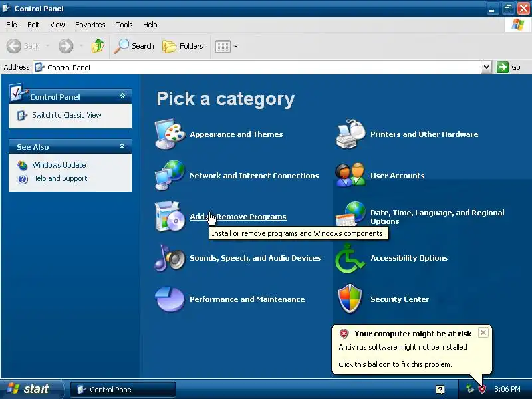This screenshot has width=532, height=399.
Task: Open Sounds, Speech, and Audio Devices link
Action: [x=255, y=258]
